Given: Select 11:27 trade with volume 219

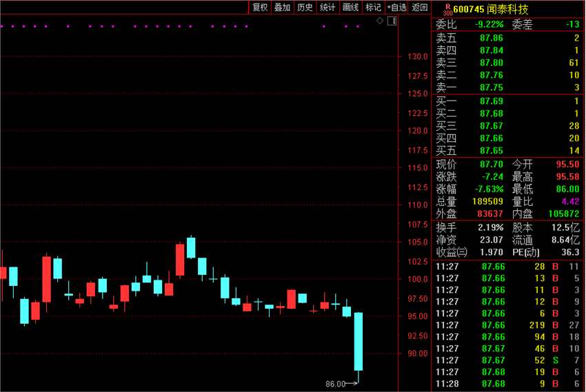Looking at the screenshot, I should (507, 324).
